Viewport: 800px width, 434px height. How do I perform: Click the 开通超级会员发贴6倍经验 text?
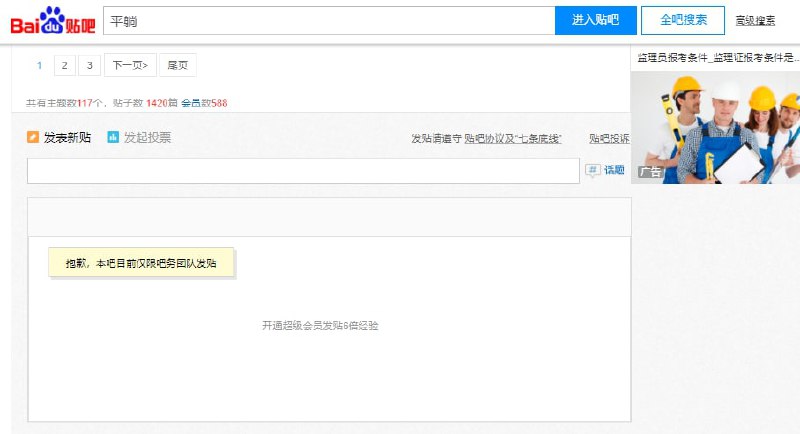[320, 325]
